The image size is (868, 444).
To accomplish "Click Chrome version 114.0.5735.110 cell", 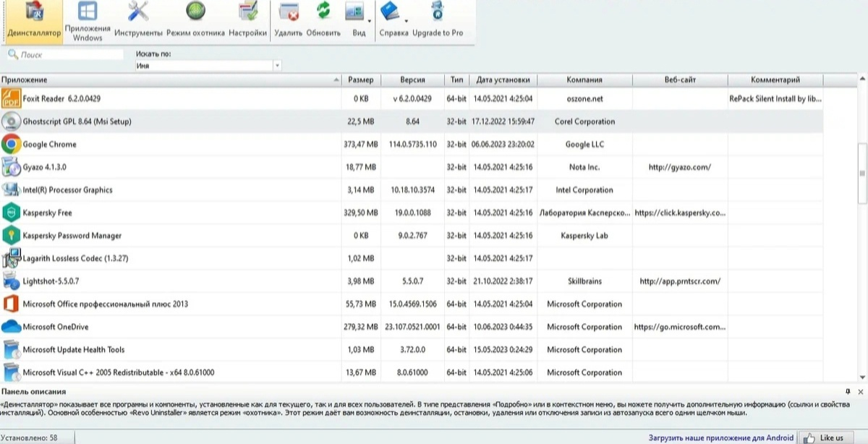I will coord(412,144).
